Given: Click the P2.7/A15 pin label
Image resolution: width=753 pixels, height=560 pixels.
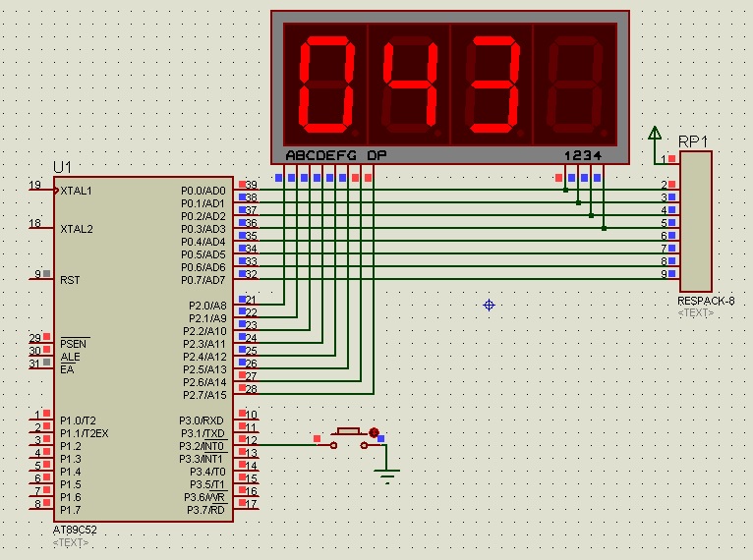Looking at the screenshot, I should [x=204, y=395].
